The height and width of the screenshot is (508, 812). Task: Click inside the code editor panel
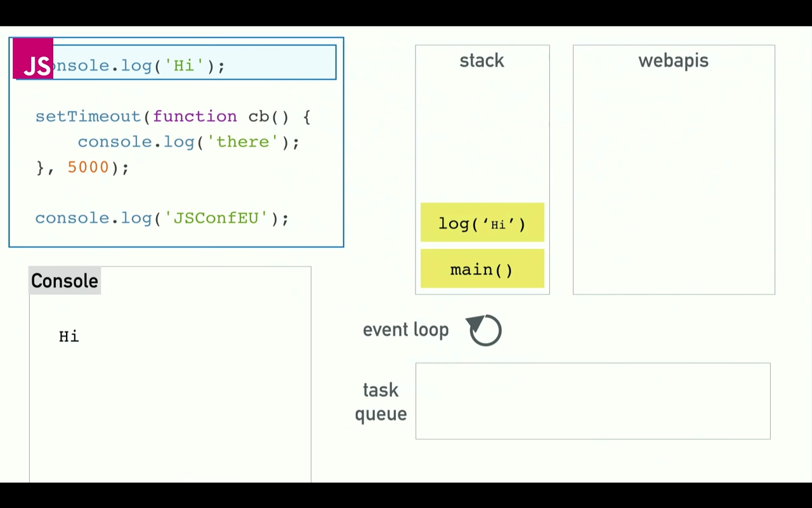pyautogui.click(x=176, y=190)
